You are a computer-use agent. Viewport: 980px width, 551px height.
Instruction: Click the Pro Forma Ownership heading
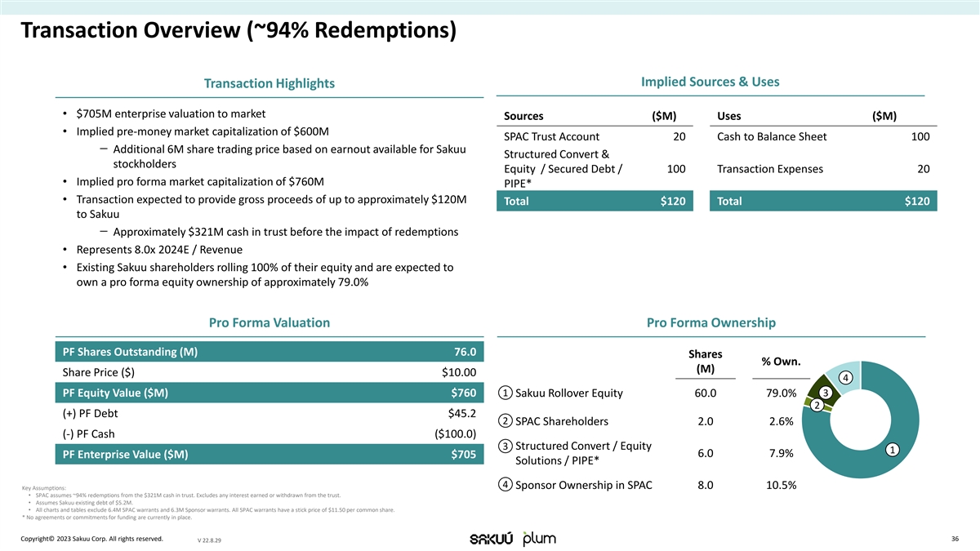(x=710, y=322)
